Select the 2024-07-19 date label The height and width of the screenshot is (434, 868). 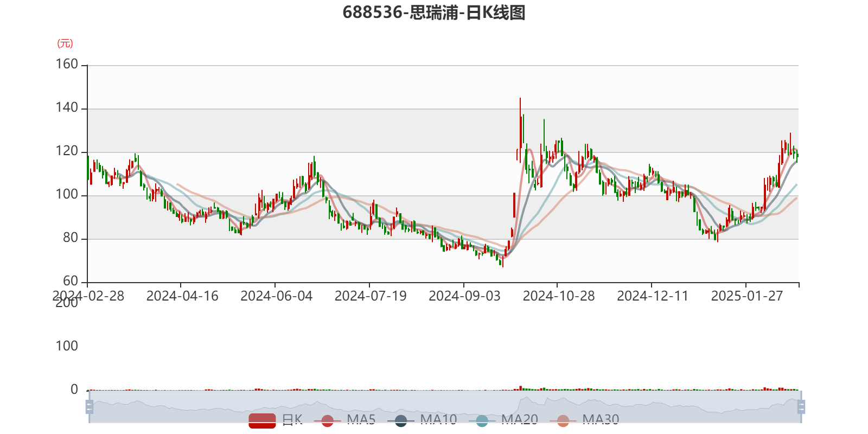(371, 296)
